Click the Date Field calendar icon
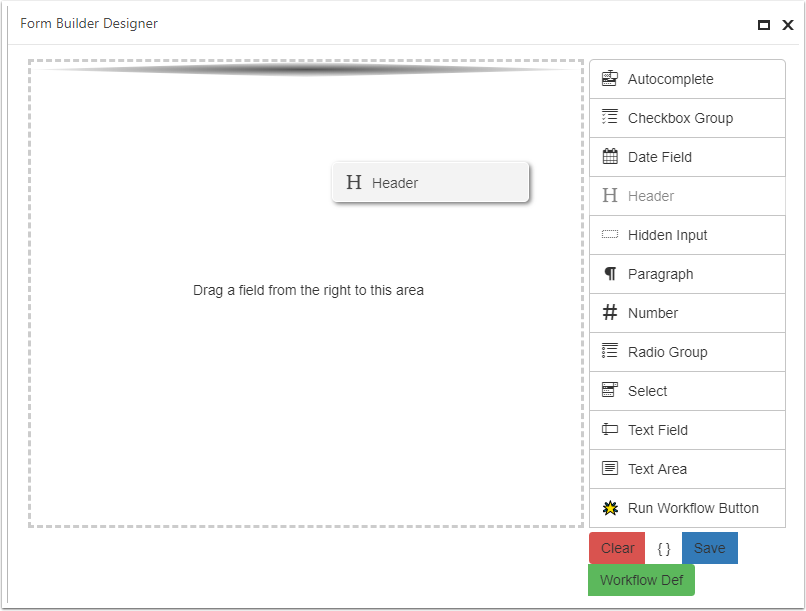The image size is (806, 611). click(610, 156)
